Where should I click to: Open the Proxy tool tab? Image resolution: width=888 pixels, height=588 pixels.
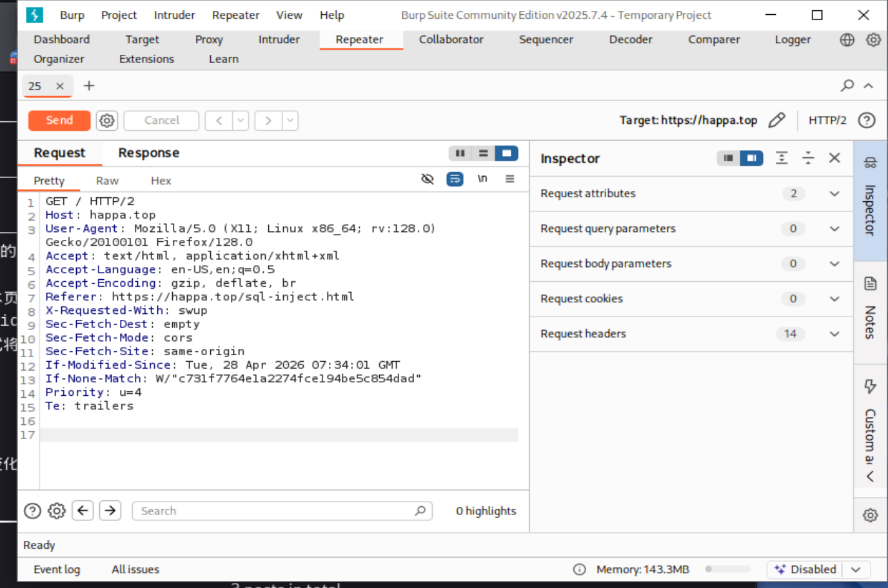209,40
